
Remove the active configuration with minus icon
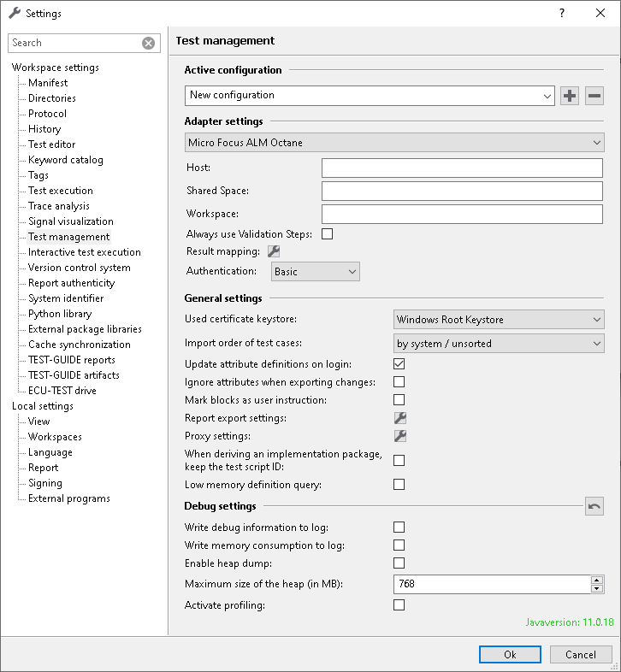[594, 96]
